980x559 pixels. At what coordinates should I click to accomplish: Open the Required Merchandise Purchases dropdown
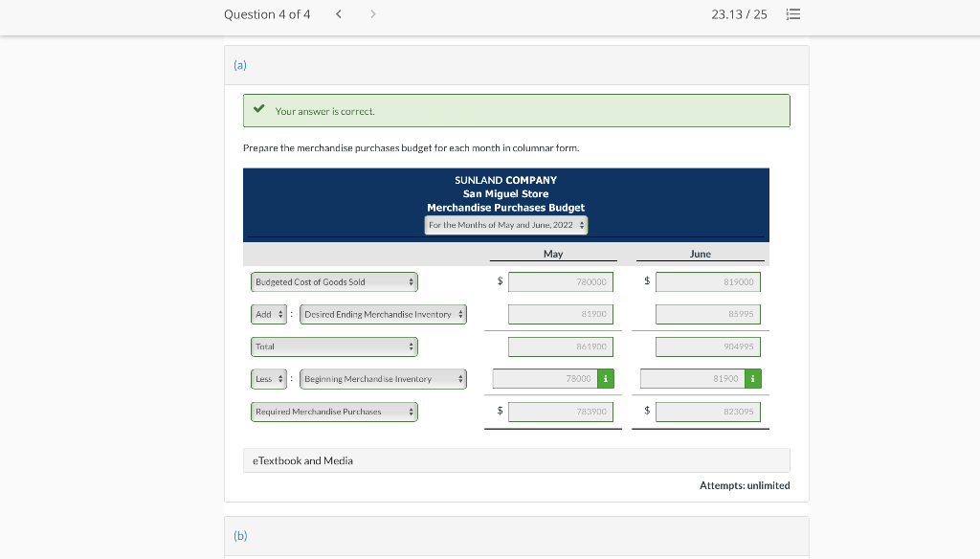(x=334, y=412)
